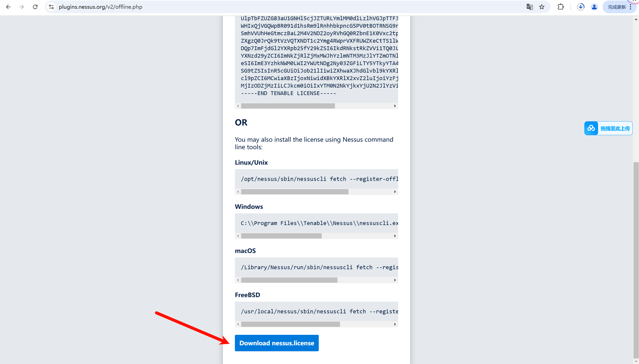Reload the offline.php page

point(35,7)
